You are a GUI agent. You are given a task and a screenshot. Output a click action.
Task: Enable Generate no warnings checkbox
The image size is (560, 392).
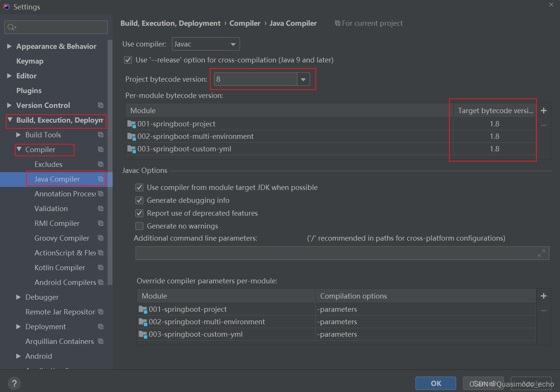tap(139, 226)
